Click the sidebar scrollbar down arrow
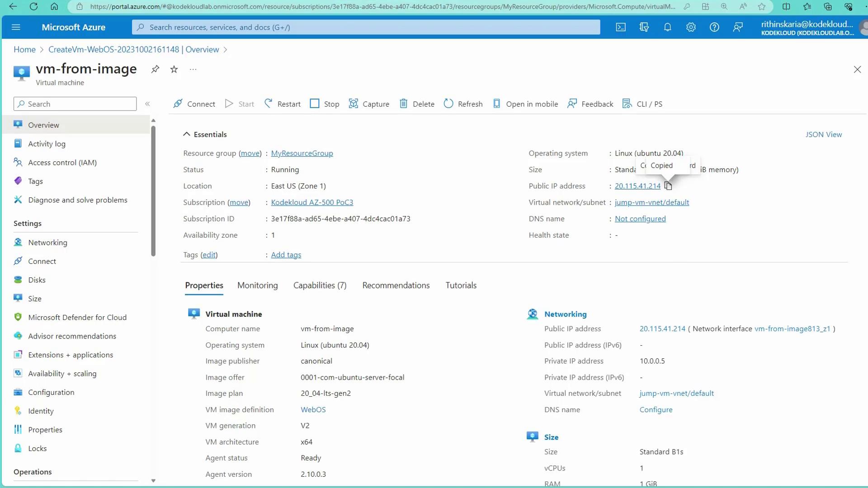 pos(153,481)
